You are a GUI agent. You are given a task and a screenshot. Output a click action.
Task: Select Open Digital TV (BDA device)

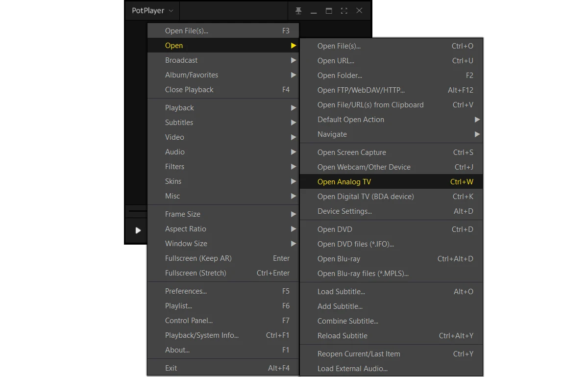pyautogui.click(x=391, y=197)
